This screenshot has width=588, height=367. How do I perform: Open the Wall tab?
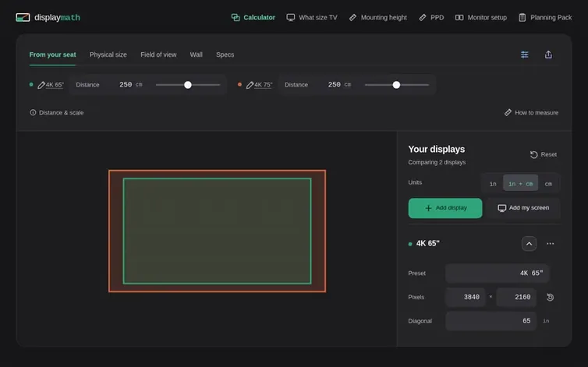196,55
